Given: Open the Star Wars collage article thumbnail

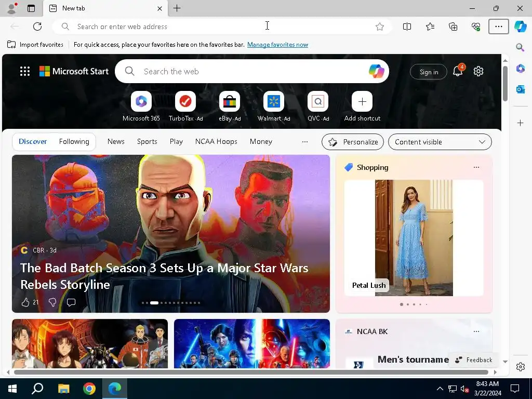Looking at the screenshot, I should pos(252,343).
